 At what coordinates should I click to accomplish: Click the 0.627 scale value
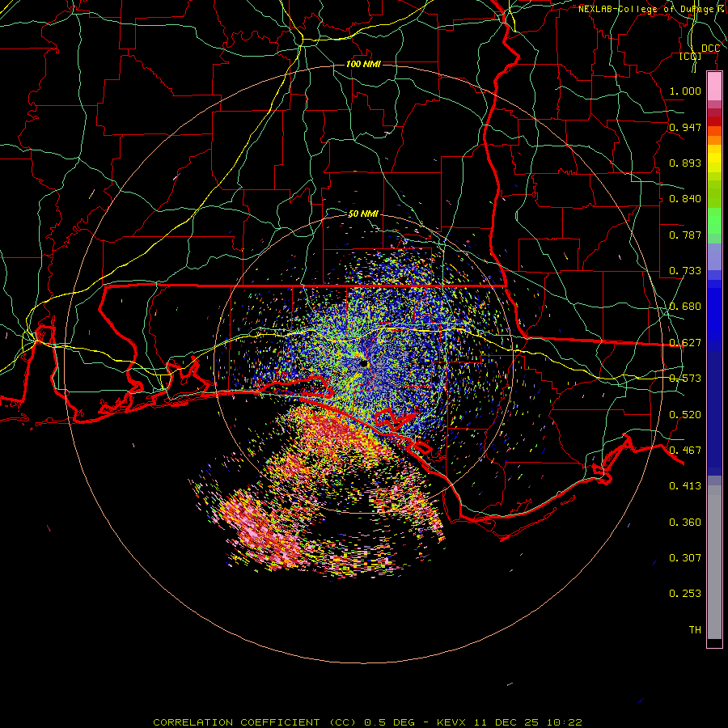tap(685, 343)
